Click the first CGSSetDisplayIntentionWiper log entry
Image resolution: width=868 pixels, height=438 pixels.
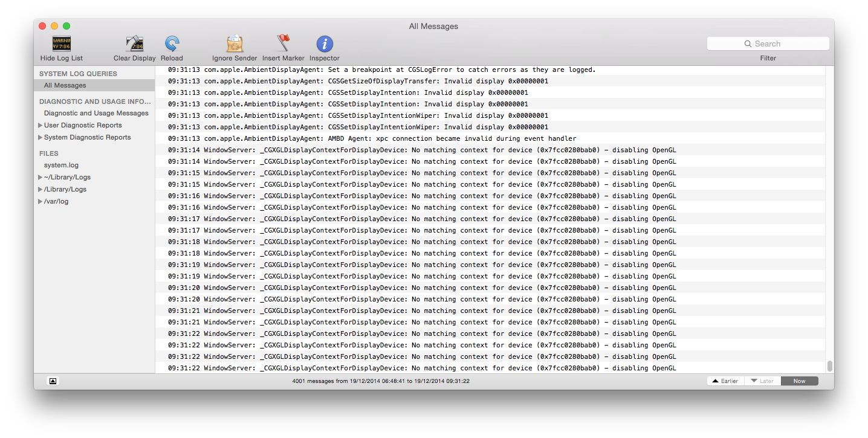click(490, 115)
